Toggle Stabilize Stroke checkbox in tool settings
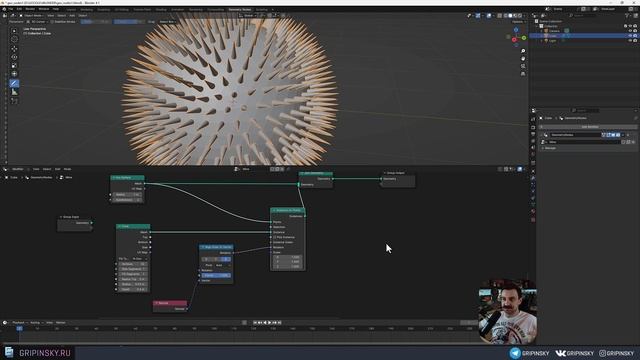Screen dimensions: 640x360 click(x=52, y=22)
